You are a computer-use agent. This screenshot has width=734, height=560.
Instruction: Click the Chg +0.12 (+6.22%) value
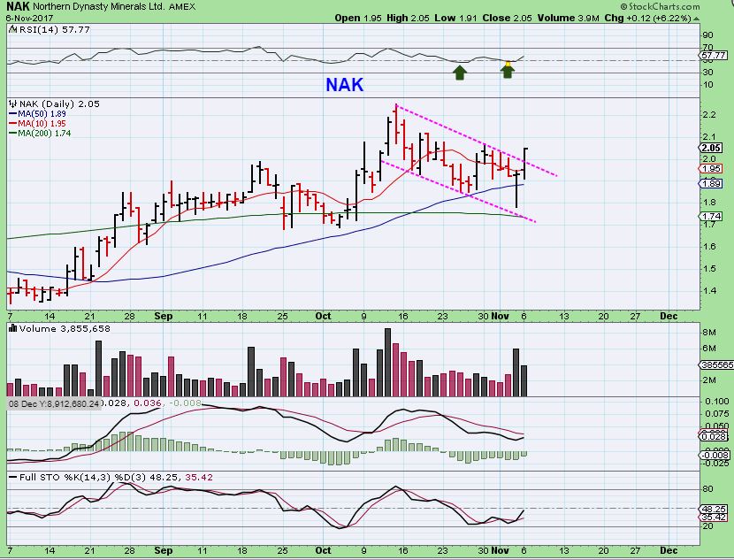[x=648, y=19]
